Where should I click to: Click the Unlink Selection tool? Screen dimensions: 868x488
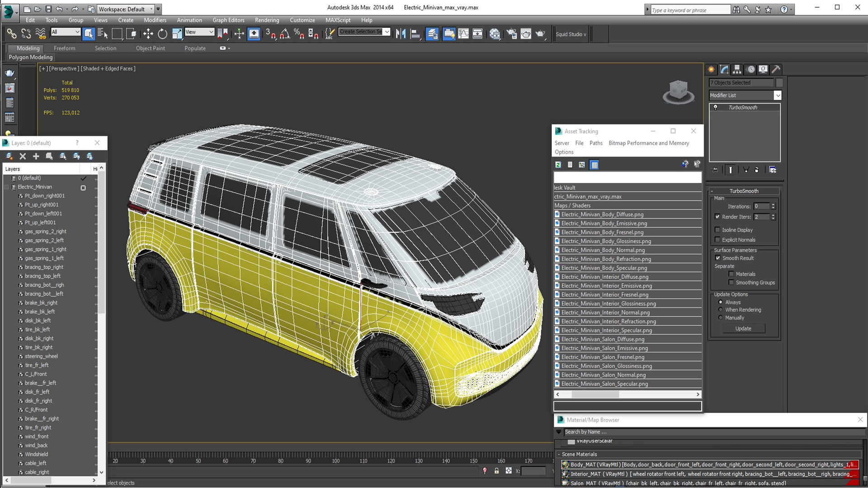[x=26, y=33]
